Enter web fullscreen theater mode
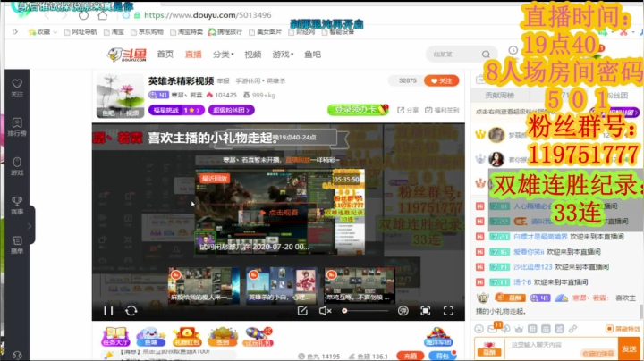This screenshot has height=361, width=644. (426, 311)
